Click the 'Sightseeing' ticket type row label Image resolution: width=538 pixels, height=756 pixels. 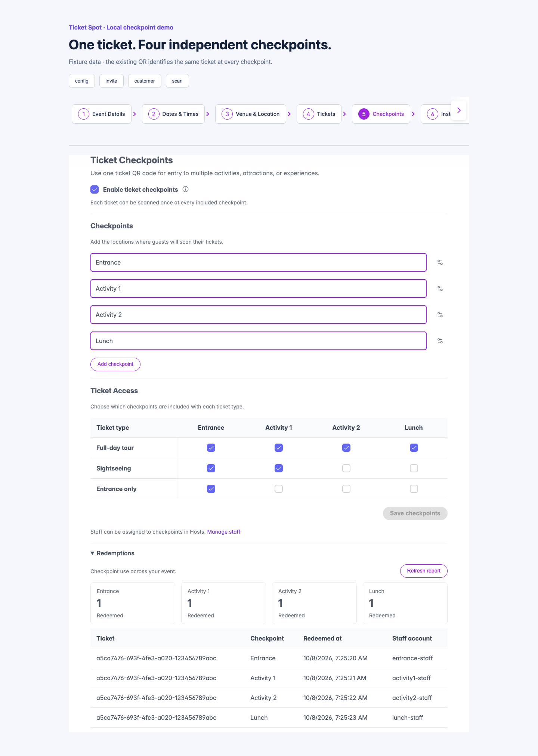click(x=114, y=468)
